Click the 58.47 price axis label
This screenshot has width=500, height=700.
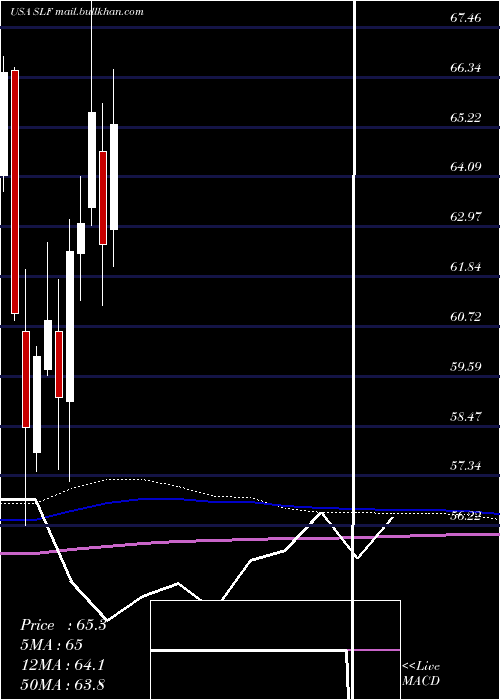click(x=466, y=417)
